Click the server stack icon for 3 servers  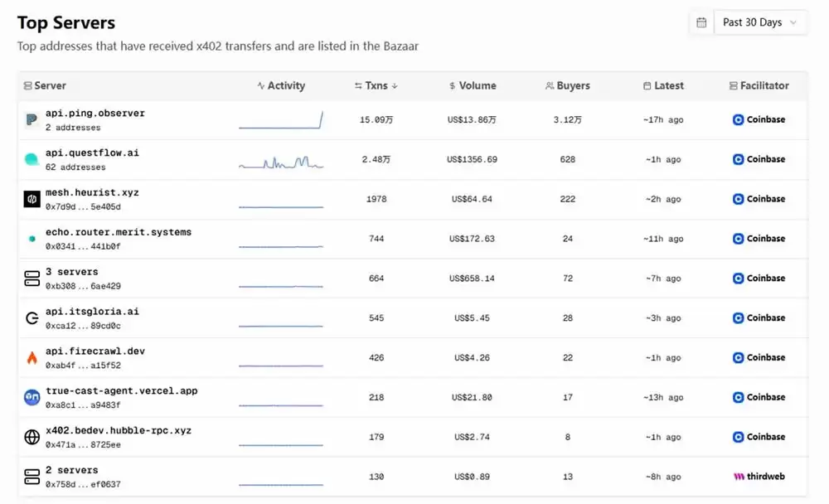point(32,279)
